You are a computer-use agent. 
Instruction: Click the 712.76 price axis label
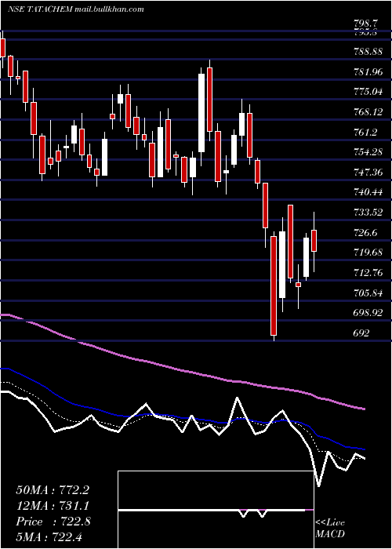tap(368, 272)
